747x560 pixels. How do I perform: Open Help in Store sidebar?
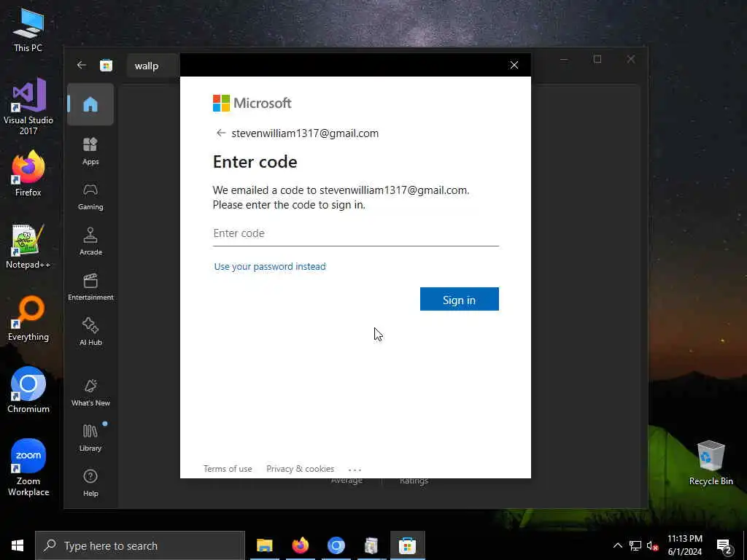pos(90,483)
